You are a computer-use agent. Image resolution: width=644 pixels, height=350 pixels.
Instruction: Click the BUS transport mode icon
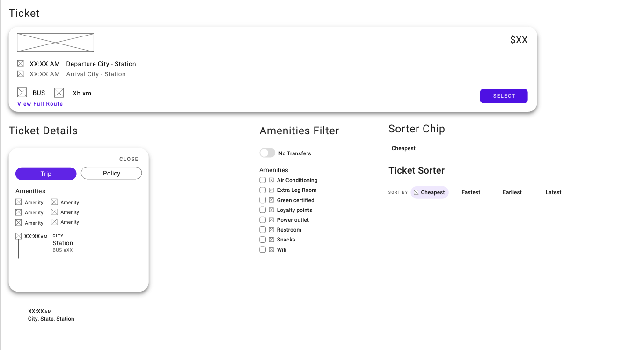[x=22, y=92]
